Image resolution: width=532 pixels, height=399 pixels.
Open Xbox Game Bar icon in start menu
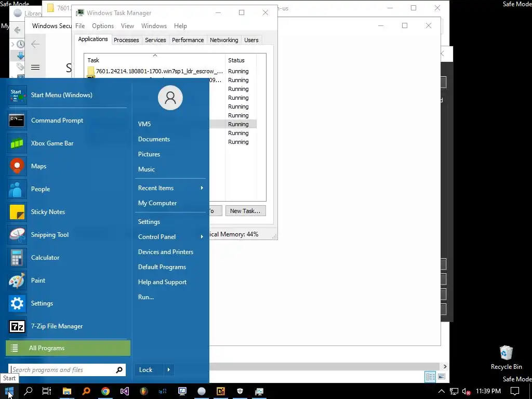click(17, 143)
